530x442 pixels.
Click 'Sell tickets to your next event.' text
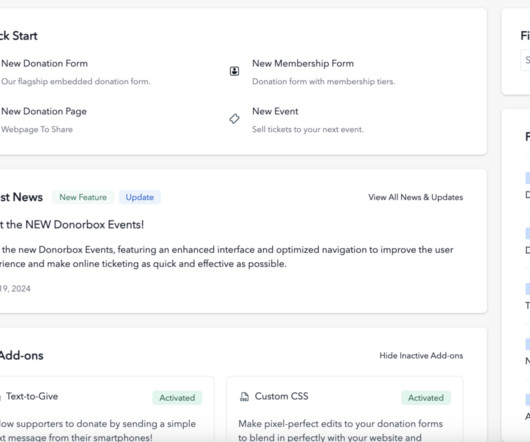click(308, 130)
